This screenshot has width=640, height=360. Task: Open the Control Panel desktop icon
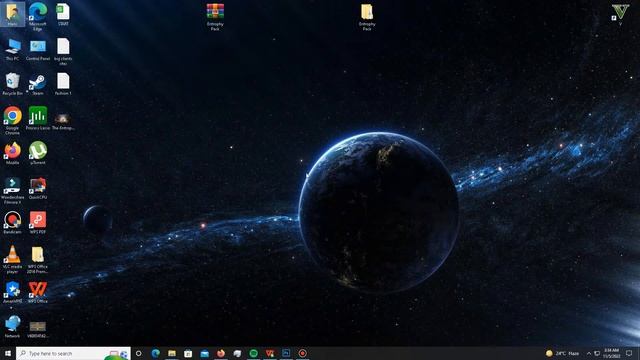pyautogui.click(x=38, y=49)
